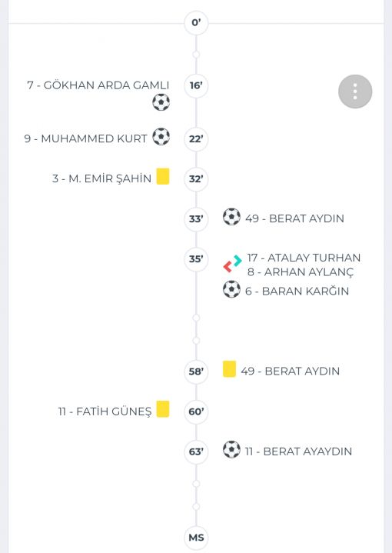392x553 pixels.
Task: Click yellow card beside M. Emir Şahin
Action: [x=163, y=176]
